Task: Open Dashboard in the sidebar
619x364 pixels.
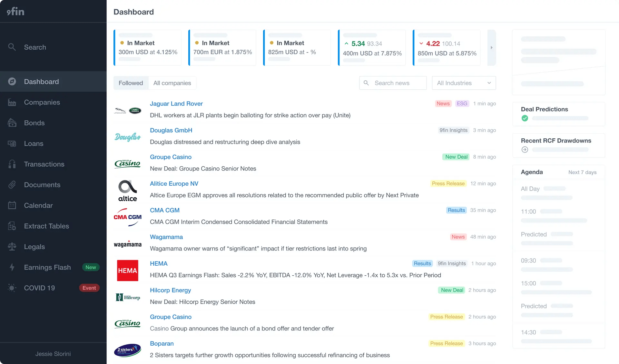Action: [x=53, y=82]
